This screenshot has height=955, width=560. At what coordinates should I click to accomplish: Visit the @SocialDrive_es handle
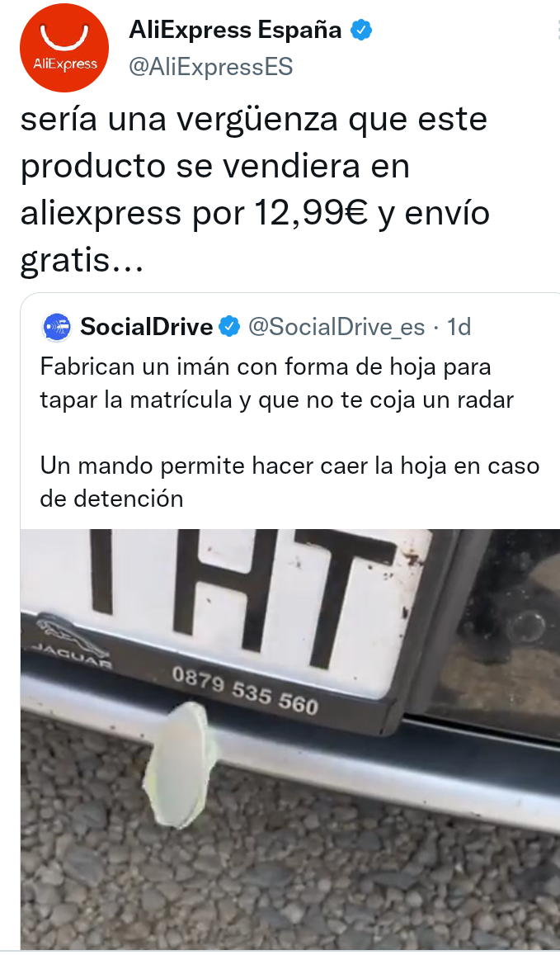[x=336, y=327]
